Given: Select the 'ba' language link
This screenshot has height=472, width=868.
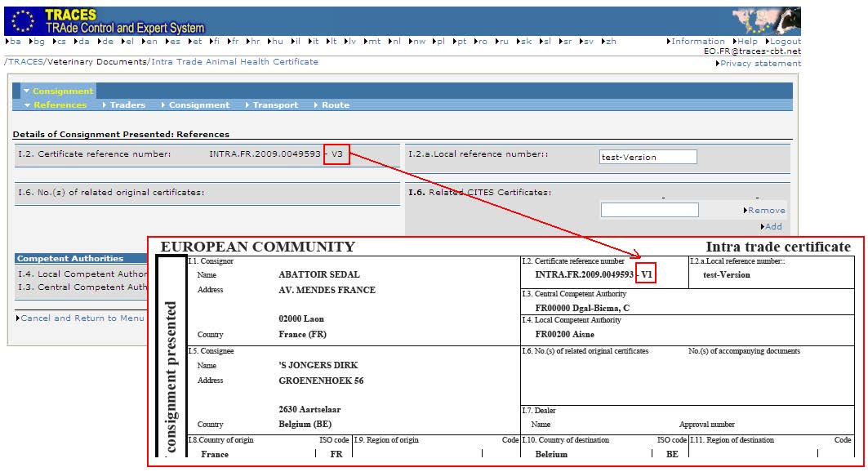Looking at the screenshot, I should pos(13,42).
